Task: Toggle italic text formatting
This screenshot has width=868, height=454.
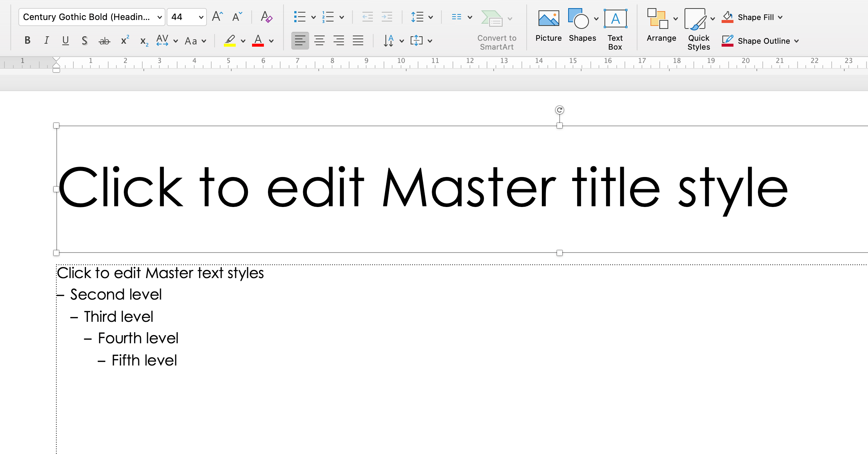Action: 46,41
